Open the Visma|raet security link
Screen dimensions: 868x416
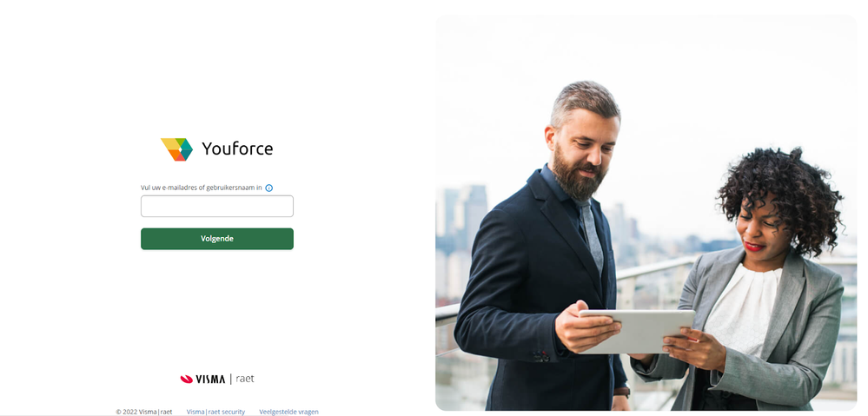click(215, 412)
